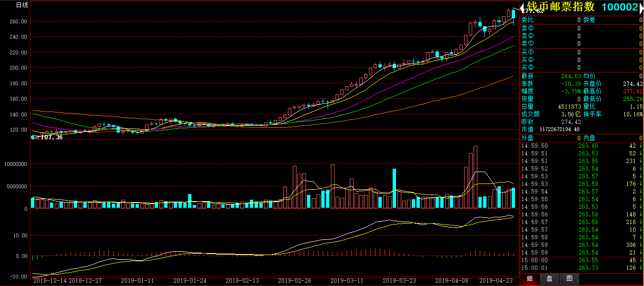Open the 盘 tab
Image resolution: width=644 pixels, height=286 pixels.
tap(549, 279)
